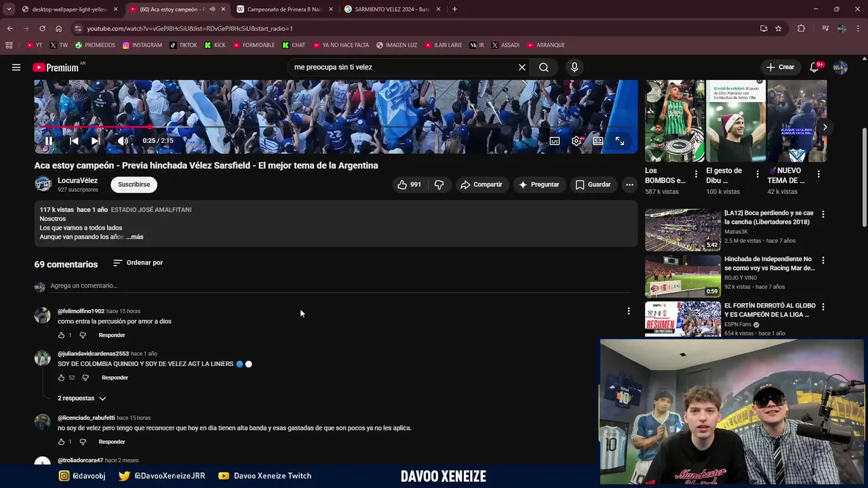Like the @licenciado_rabufetti comment
This screenshot has width=868, height=488.
click(x=61, y=442)
